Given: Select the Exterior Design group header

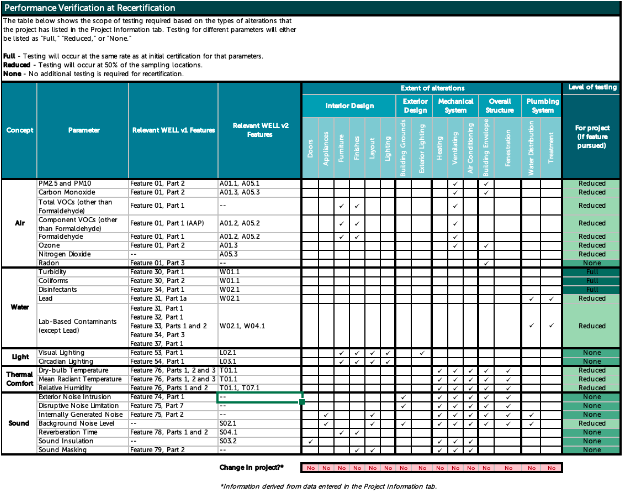Looking at the screenshot, I should [x=415, y=106].
